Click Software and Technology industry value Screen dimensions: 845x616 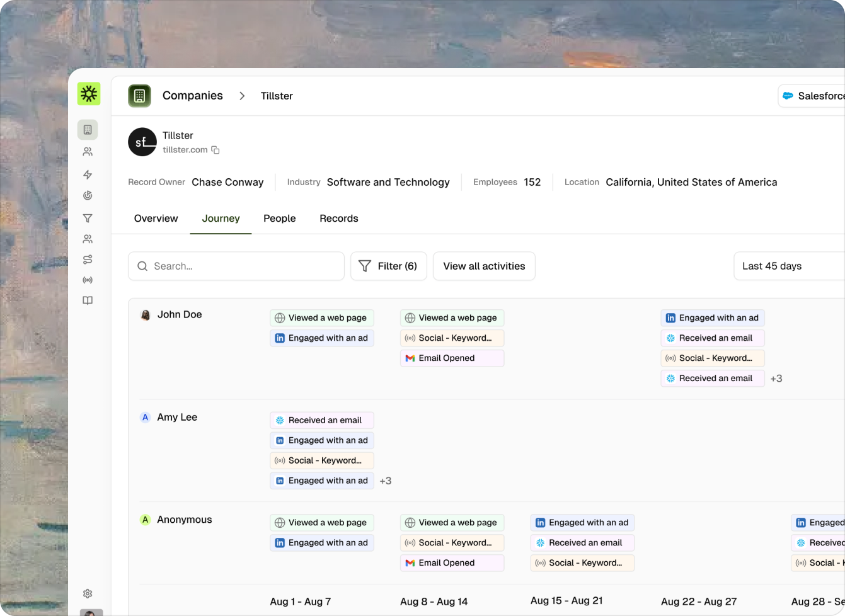388,182
